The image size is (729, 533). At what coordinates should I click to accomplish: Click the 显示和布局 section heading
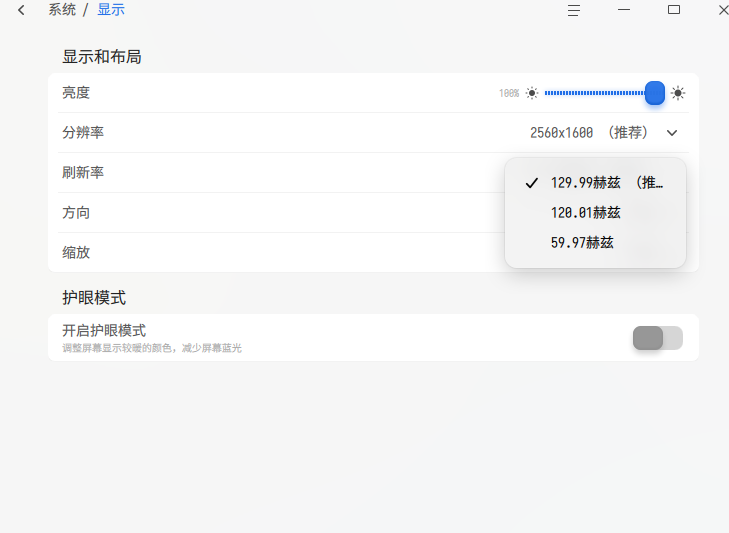pyautogui.click(x=102, y=57)
